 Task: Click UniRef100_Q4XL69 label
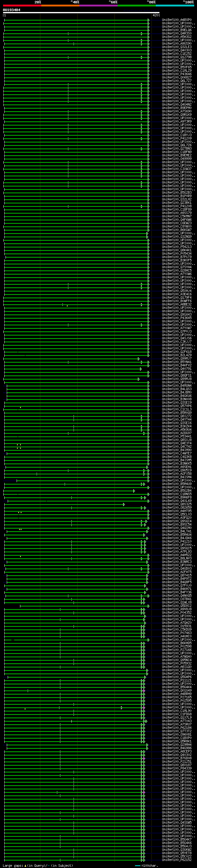click(177, 501)
